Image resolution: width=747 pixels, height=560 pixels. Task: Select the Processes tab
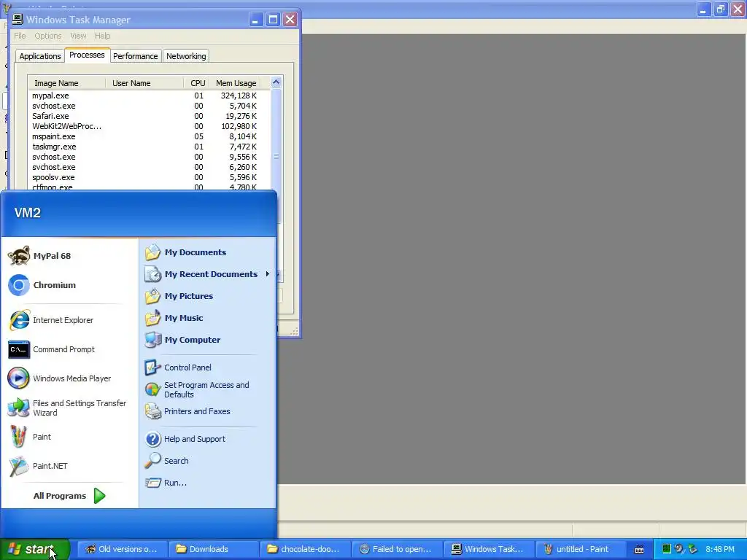(x=88, y=55)
